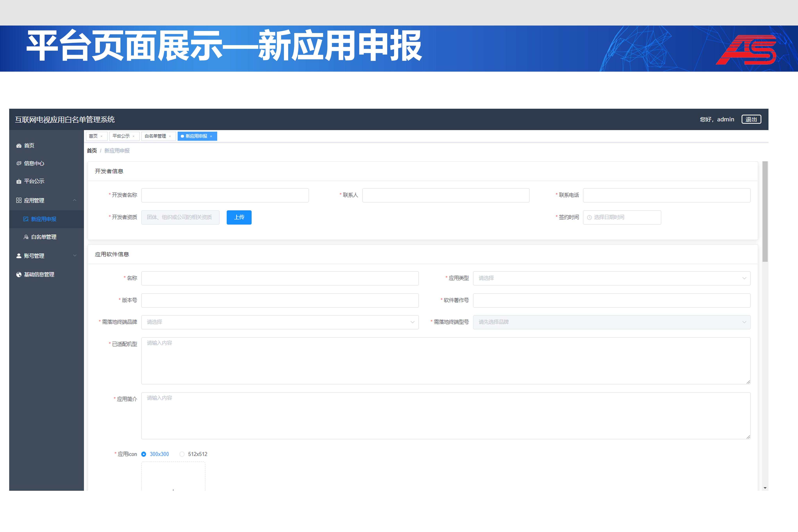This screenshot has height=532, width=798.
Task: Click the 开发者名称 input field
Action: tap(225, 196)
